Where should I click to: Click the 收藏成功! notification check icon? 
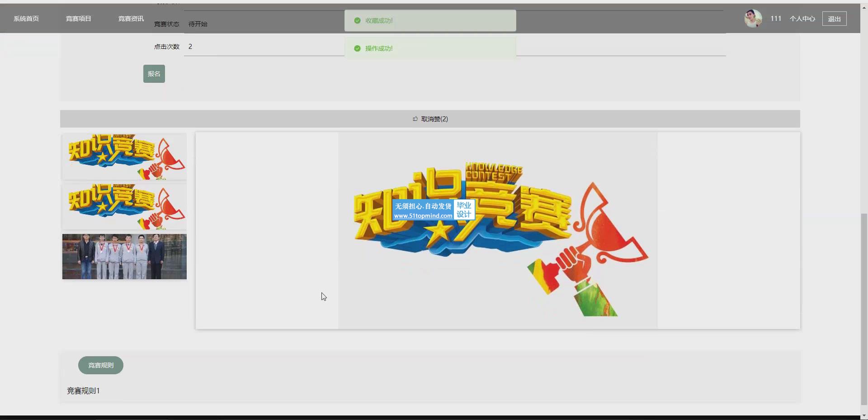click(357, 20)
